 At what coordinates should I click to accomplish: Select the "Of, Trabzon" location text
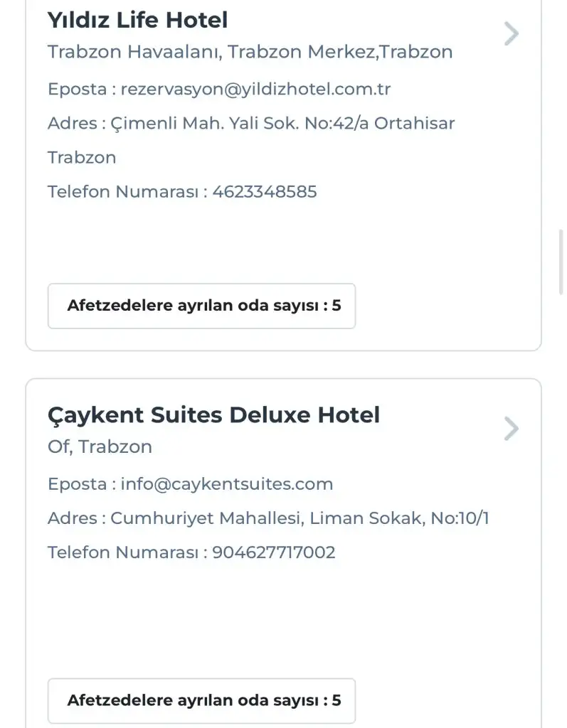(100, 446)
